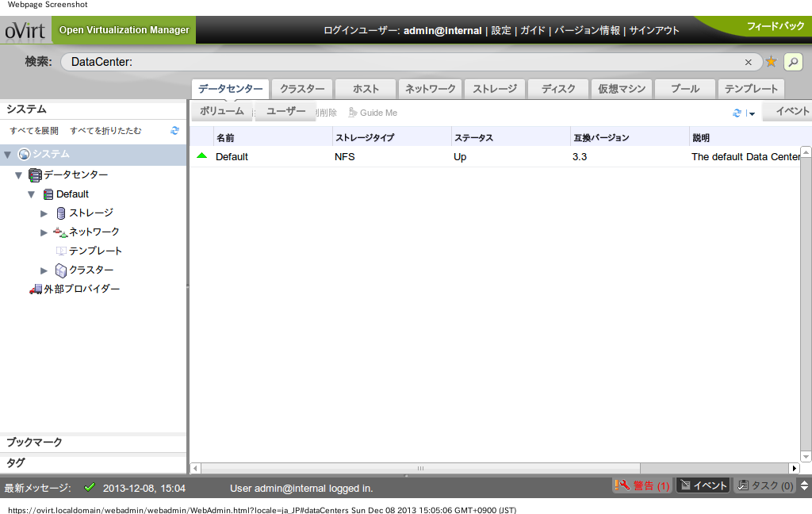Screen dimensions: 812x514
Task: Click the サインアウト link in the header
Action: [x=654, y=31]
